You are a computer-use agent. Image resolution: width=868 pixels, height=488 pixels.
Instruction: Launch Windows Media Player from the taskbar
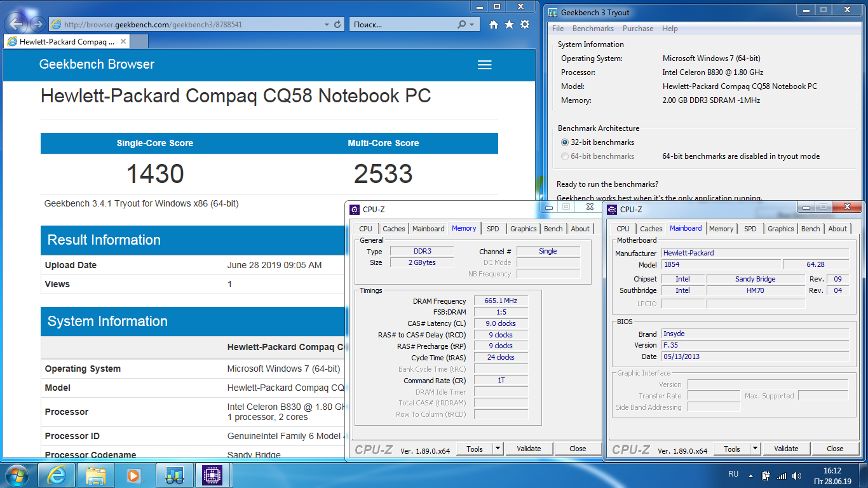(x=134, y=475)
